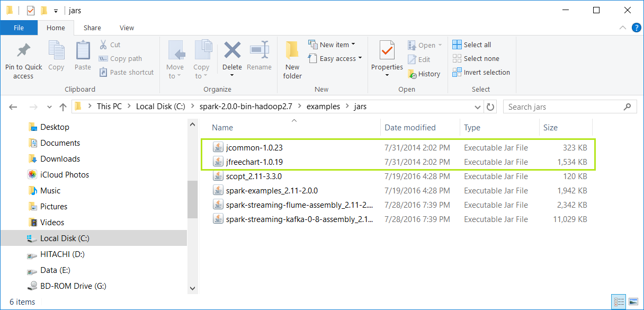Click the Paste shortcut icon

pyautogui.click(x=104, y=72)
